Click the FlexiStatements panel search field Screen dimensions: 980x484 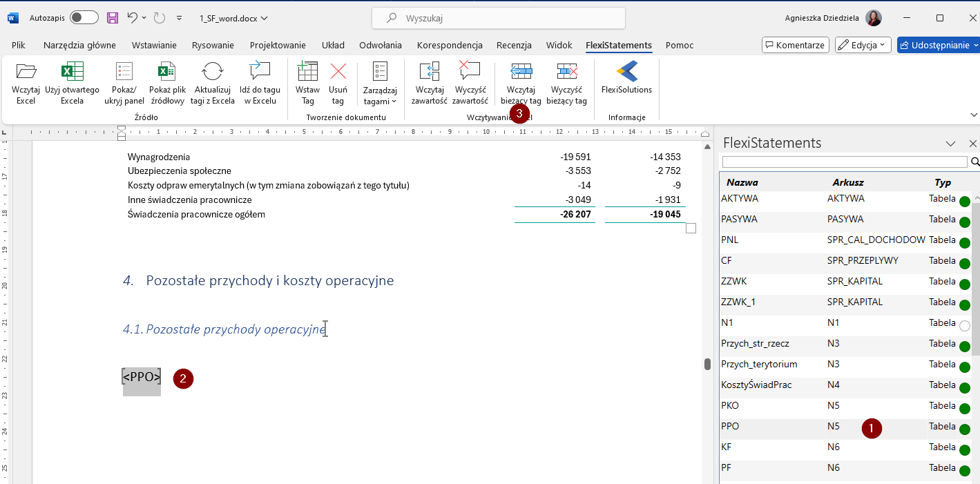click(844, 162)
